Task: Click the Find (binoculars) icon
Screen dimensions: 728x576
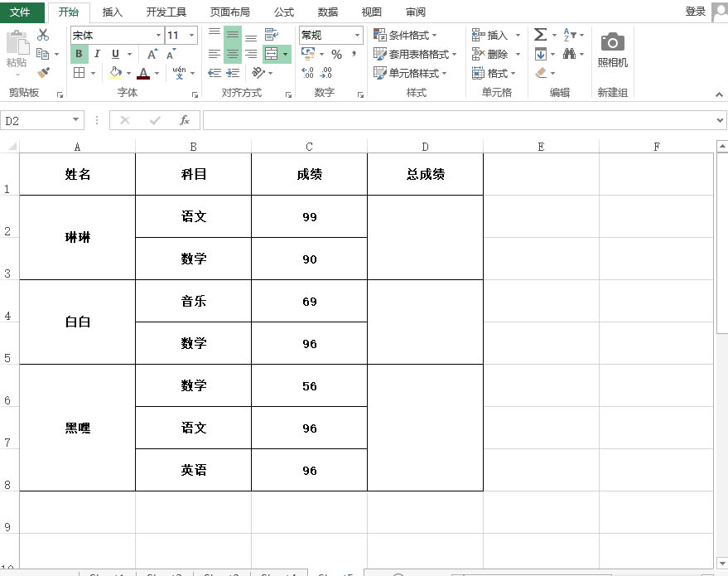Action: (x=570, y=53)
